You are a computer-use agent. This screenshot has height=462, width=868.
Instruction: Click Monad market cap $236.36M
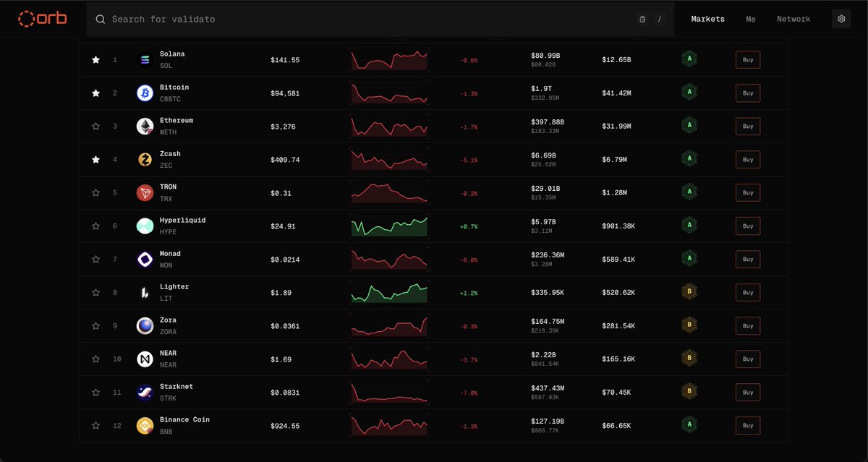548,254
